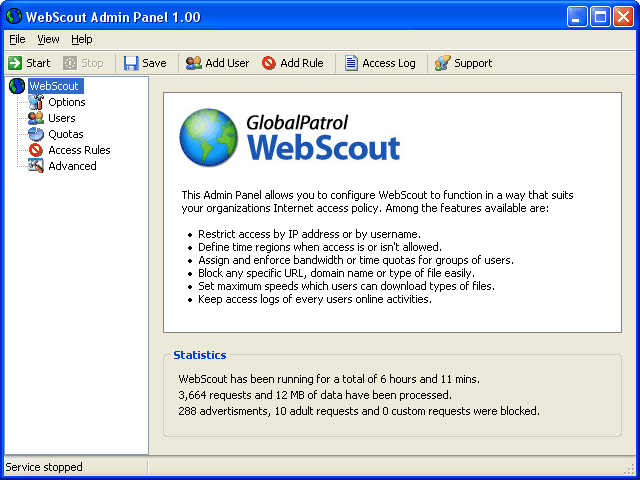Click the window title 'WebScout Admin Panel 1.00'
Image resolution: width=640 pixels, height=480 pixels.
pyautogui.click(x=113, y=17)
